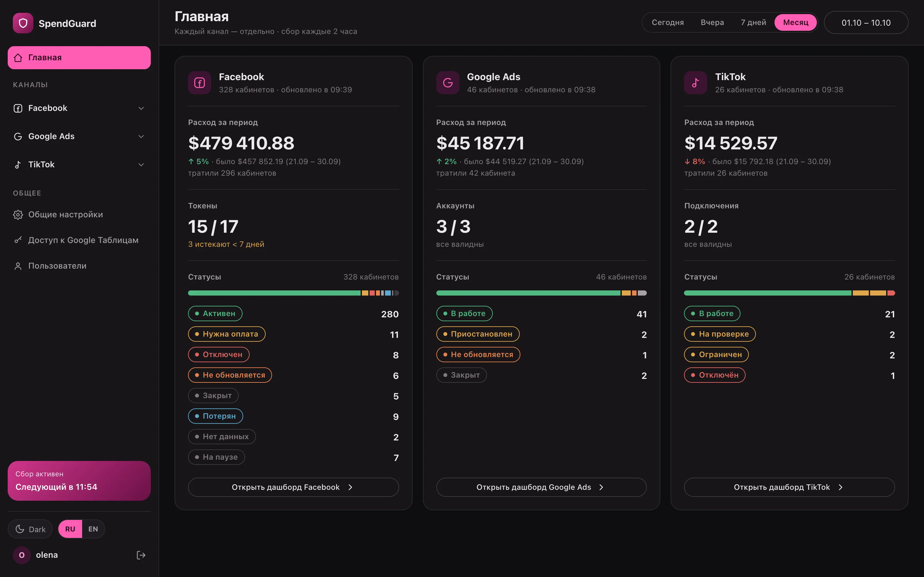
Task: Click the Google Ads G icon in card header
Action: pyautogui.click(x=448, y=83)
